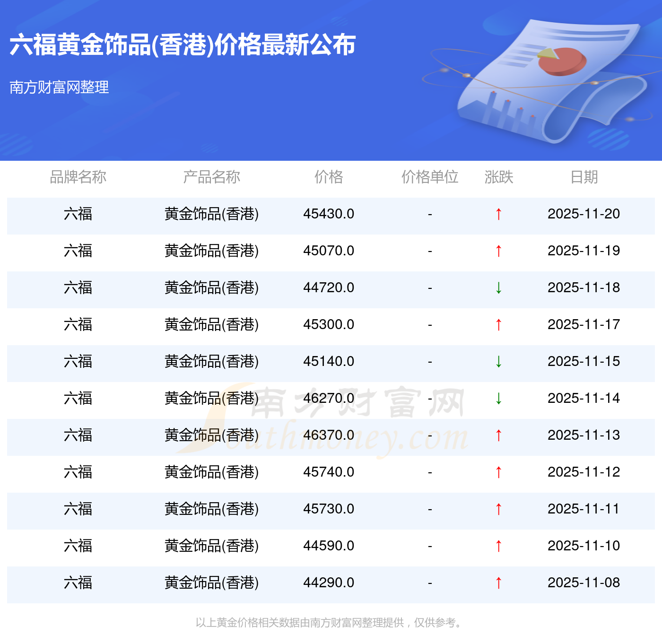662x644 pixels.
Task: Click the green down arrow for 2025-11-14
Action: click(498, 399)
